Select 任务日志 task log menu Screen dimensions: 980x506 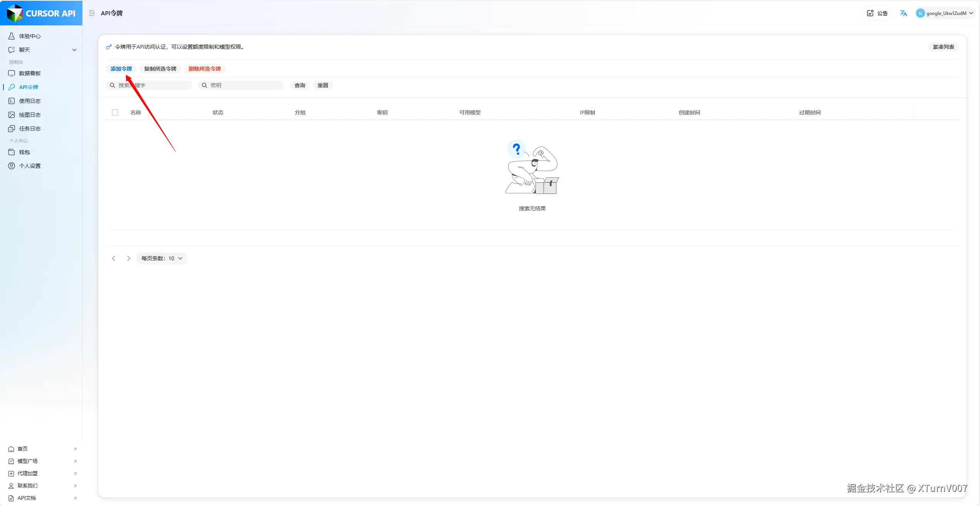click(x=30, y=129)
